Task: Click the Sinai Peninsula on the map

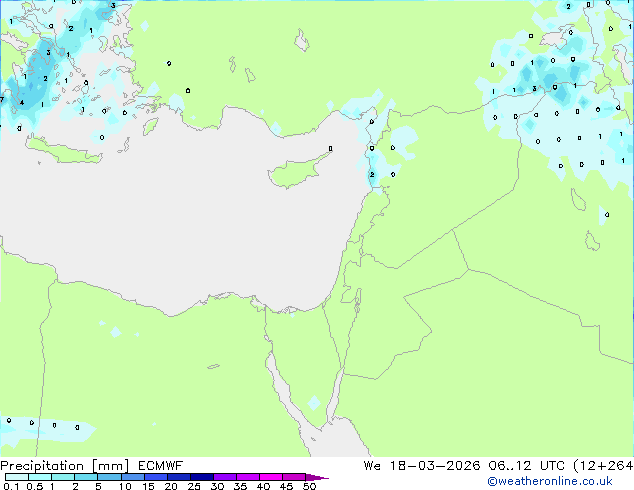Action: pyautogui.click(x=307, y=364)
